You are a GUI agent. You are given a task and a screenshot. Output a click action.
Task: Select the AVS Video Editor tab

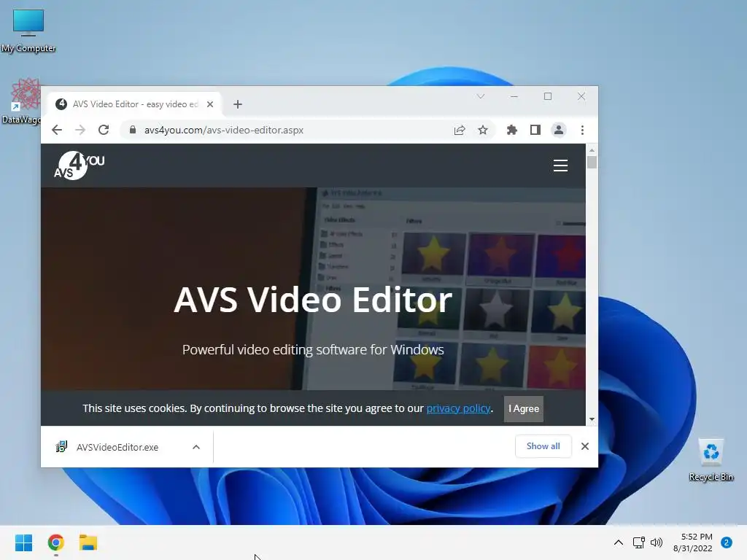pos(135,104)
